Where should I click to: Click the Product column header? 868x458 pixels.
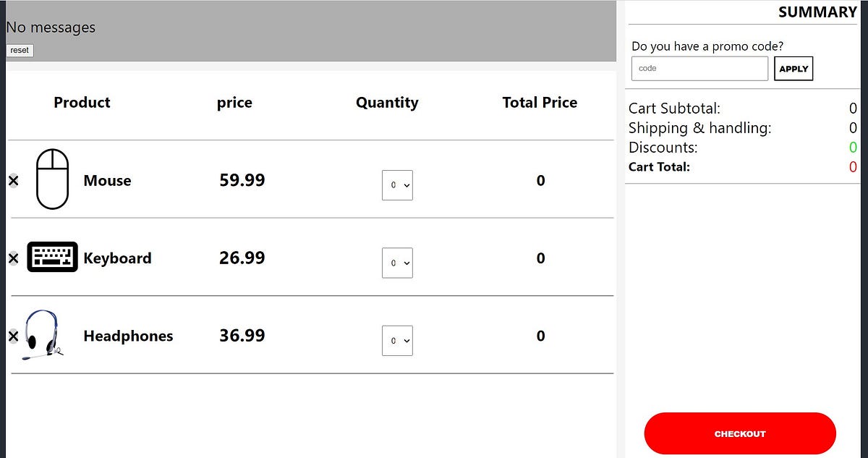82,103
